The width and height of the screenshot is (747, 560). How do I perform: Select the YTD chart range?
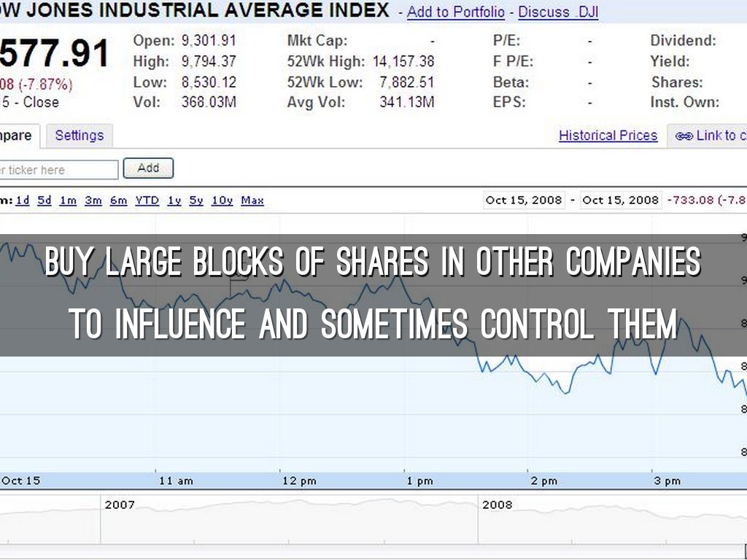[147, 201]
